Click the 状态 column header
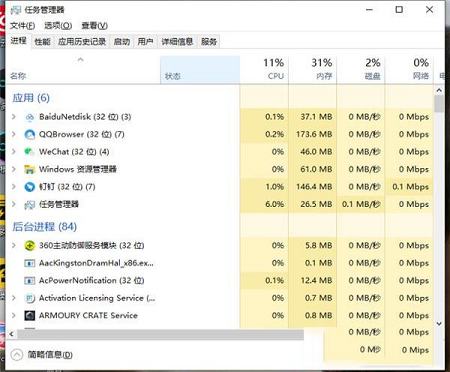The image size is (450, 372). 200,69
